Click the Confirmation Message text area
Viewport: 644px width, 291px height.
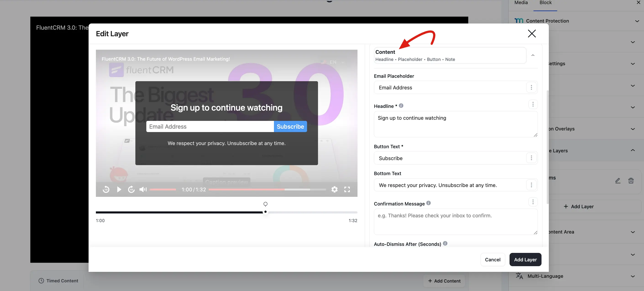click(x=455, y=222)
